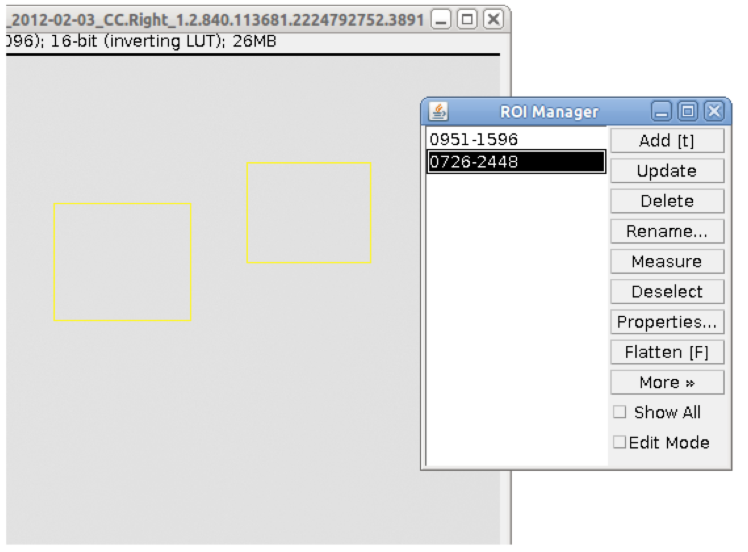The height and width of the screenshot is (552, 748).
Task: Enable the Show All checkbox
Action: coord(620,412)
